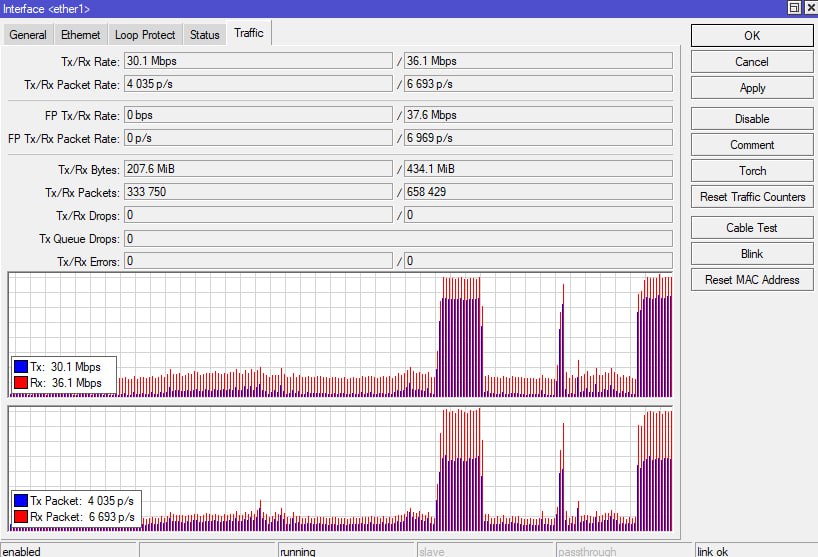Click the 'Rx: 36.1 Mbps' legend text
Image resolution: width=818 pixels, height=557 pixels.
click(x=66, y=383)
